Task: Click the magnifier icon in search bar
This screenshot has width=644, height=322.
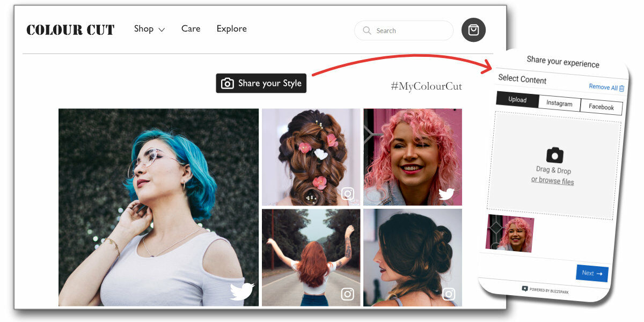Action: point(367,31)
